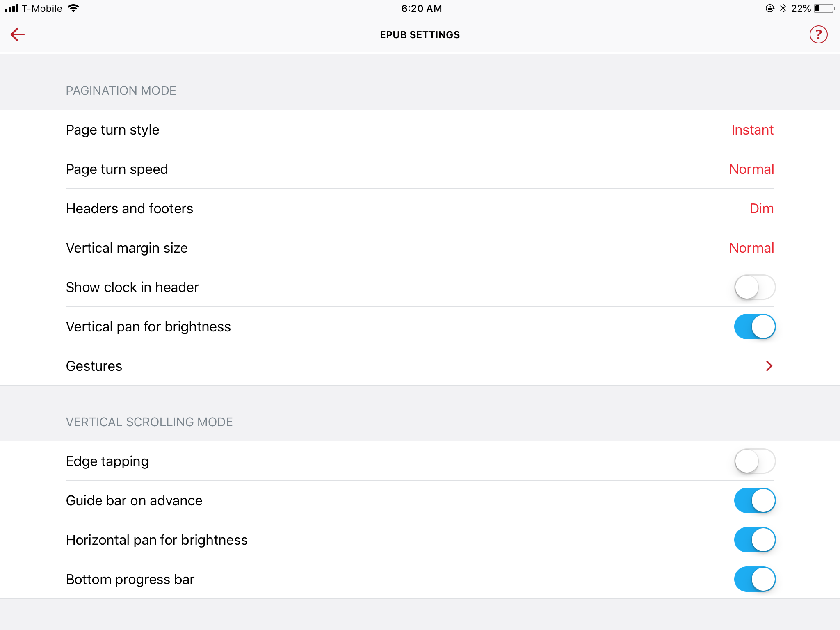Disable Vertical pan for brightness switch
Viewport: 840px width, 630px height.
tap(754, 326)
